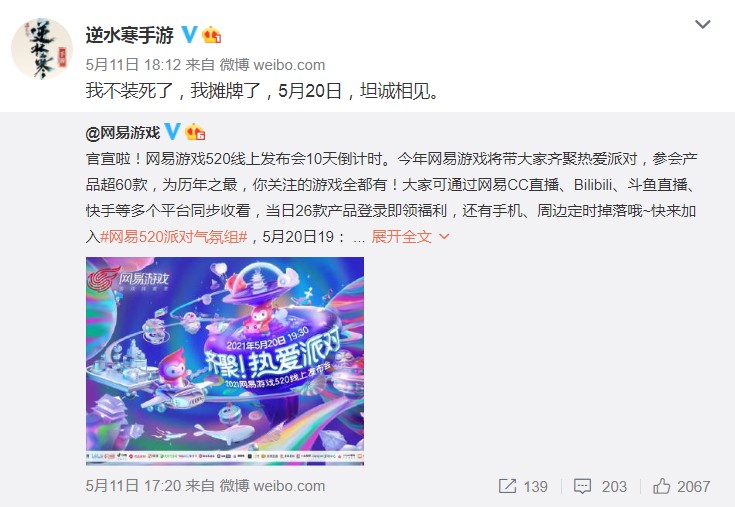Open the post options chevron menu
This screenshot has height=507, width=735.
(702, 24)
